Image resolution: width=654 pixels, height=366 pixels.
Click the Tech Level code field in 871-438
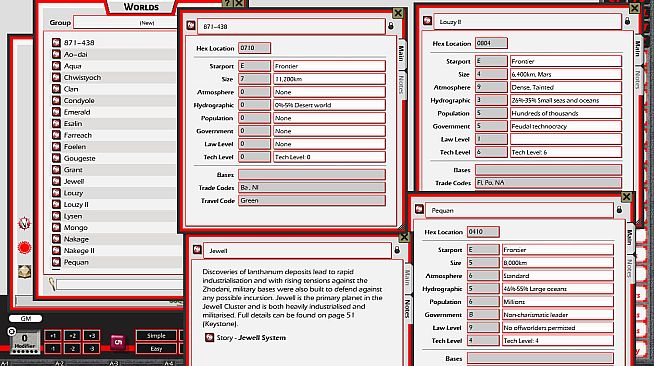tap(254, 157)
